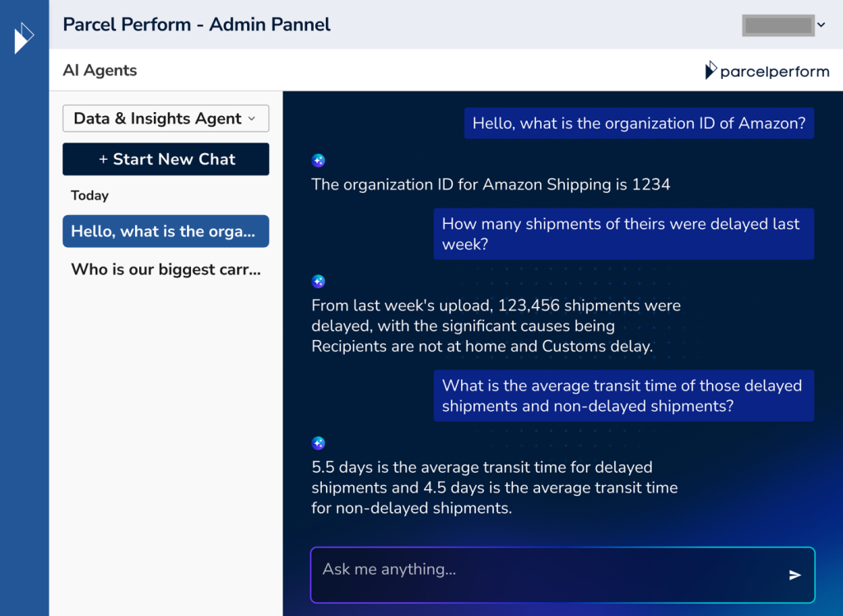843x616 pixels.
Task: Click the small flag glyph beside parcelperform wordmark
Action: 710,71
